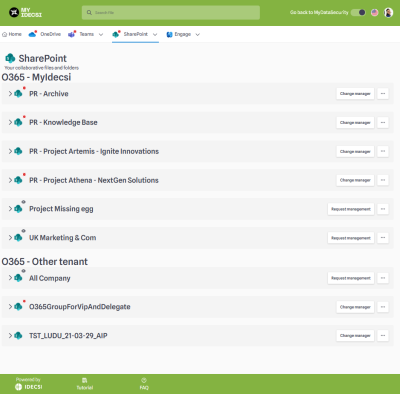This screenshot has height=394, width=400.
Task: Open more options for PR - Project Athena
Action: pyautogui.click(x=383, y=180)
